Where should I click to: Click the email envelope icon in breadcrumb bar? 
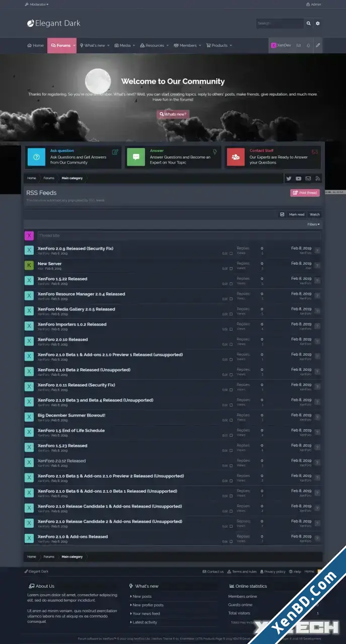point(308,178)
